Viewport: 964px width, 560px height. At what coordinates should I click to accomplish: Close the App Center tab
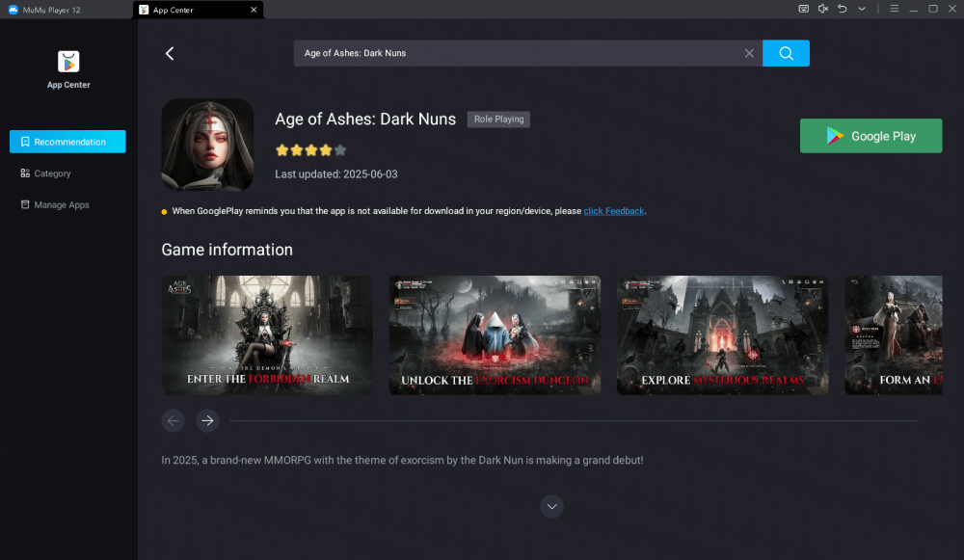click(x=254, y=10)
